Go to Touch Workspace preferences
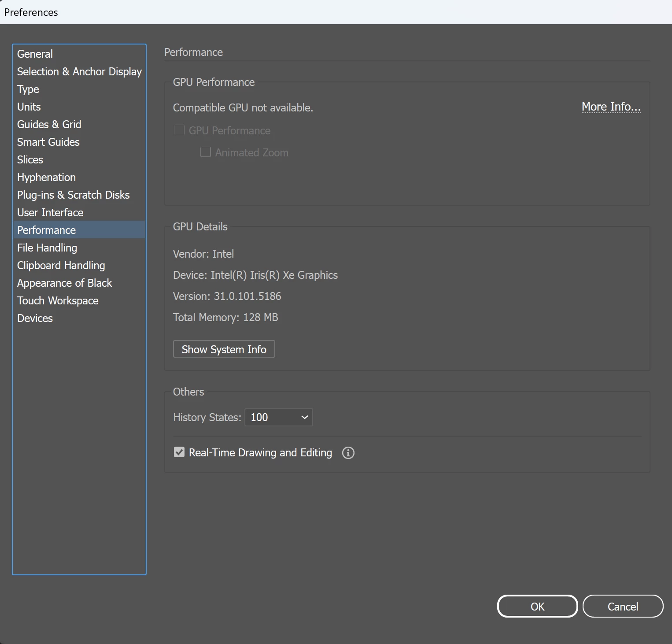 (x=79, y=300)
